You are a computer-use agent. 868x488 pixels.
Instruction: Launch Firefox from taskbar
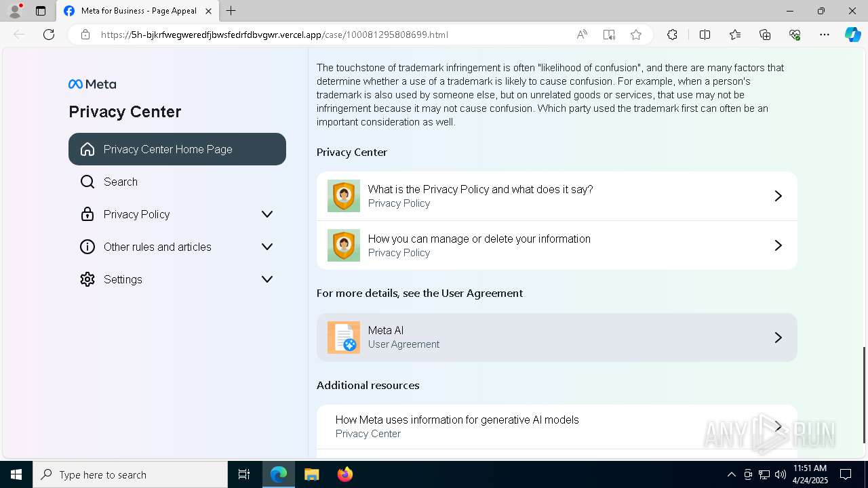(x=344, y=474)
